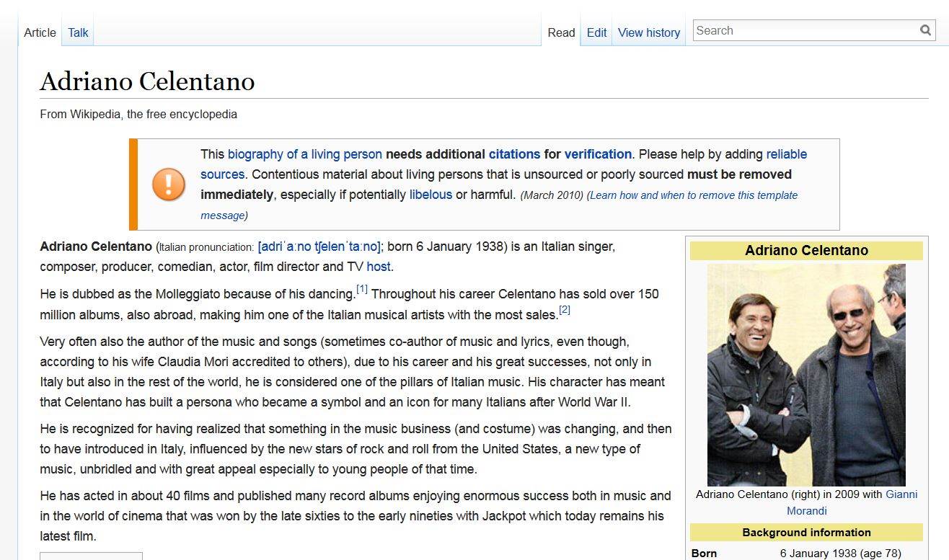Open the 'biography of a living person' link
Screen dimensions: 949x560
click(x=305, y=154)
